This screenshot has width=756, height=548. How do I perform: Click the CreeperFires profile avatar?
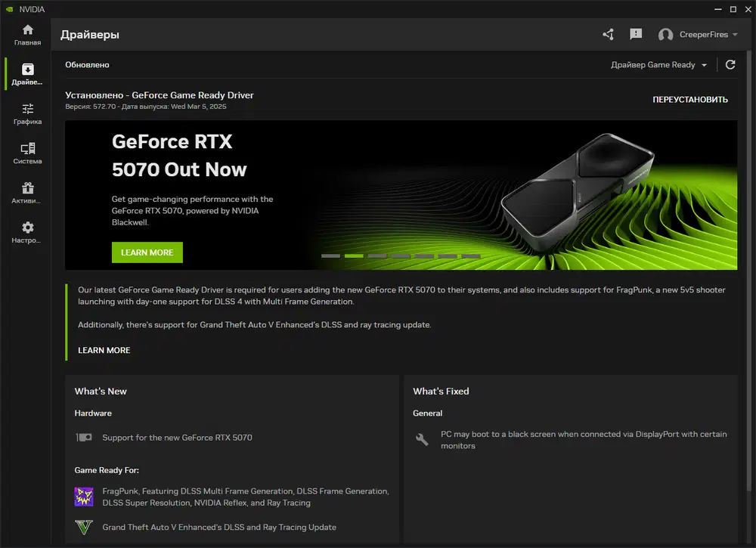click(665, 35)
